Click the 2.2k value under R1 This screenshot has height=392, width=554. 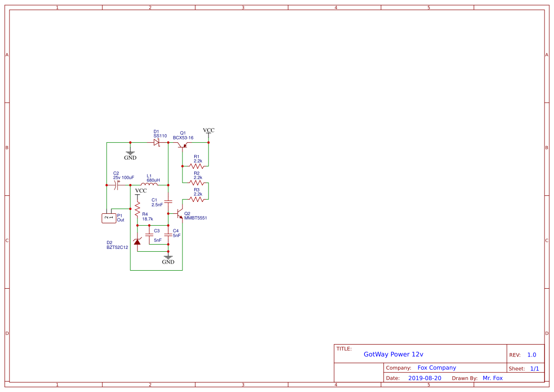tap(198, 161)
